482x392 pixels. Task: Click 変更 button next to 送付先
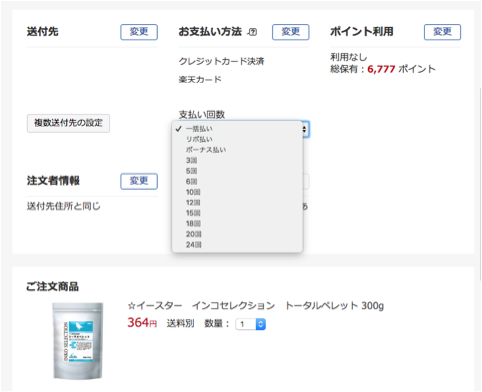[139, 32]
